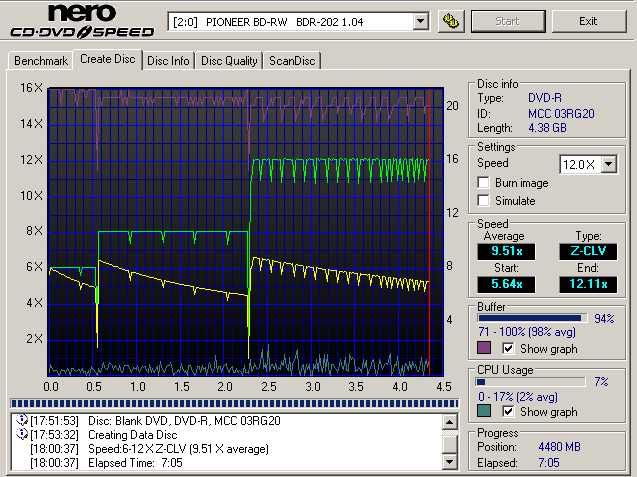Click the log scroll down arrow
The height and width of the screenshot is (477, 637).
[x=450, y=462]
